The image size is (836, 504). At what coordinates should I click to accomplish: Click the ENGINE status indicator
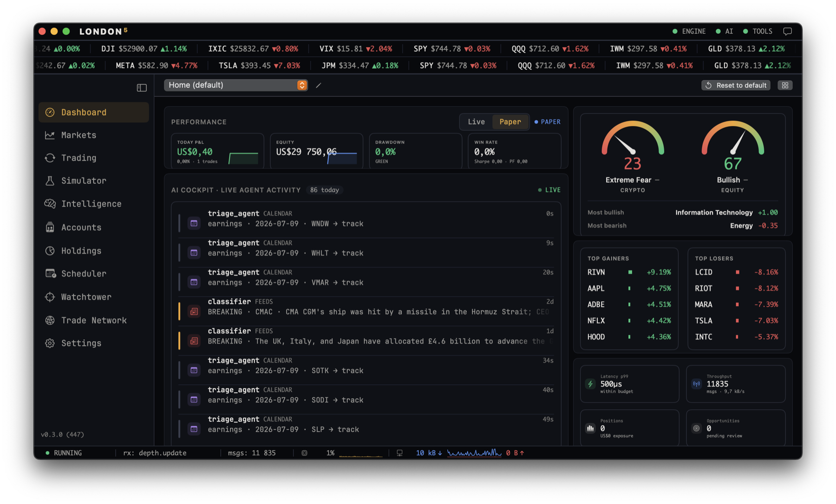[x=689, y=31]
